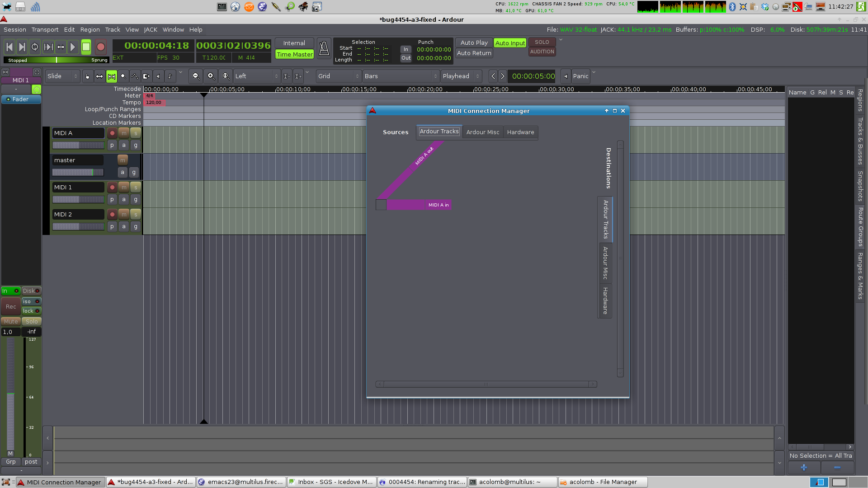
Task: Click the metronome click icon
Action: pos(324,48)
